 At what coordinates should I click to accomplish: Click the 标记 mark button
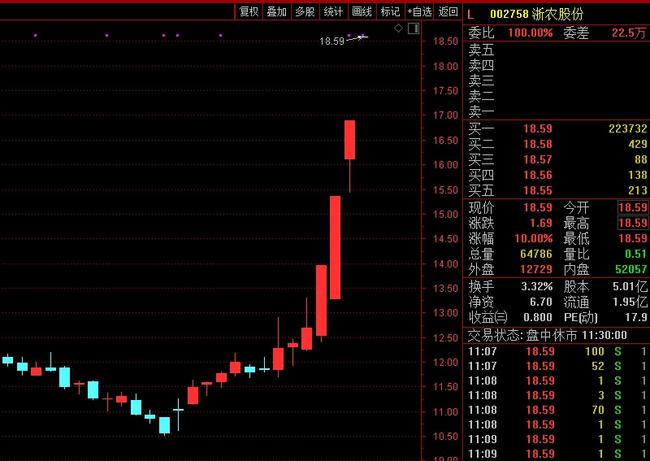[x=390, y=12]
